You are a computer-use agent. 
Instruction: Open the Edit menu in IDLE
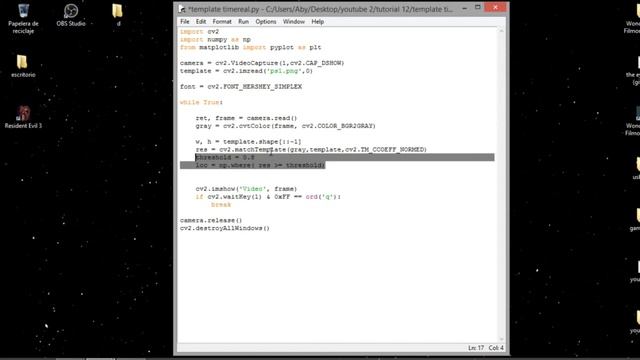(201, 22)
